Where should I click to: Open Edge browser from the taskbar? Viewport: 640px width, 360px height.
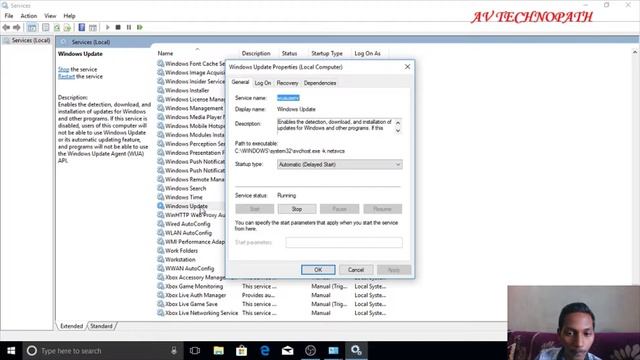point(265,351)
